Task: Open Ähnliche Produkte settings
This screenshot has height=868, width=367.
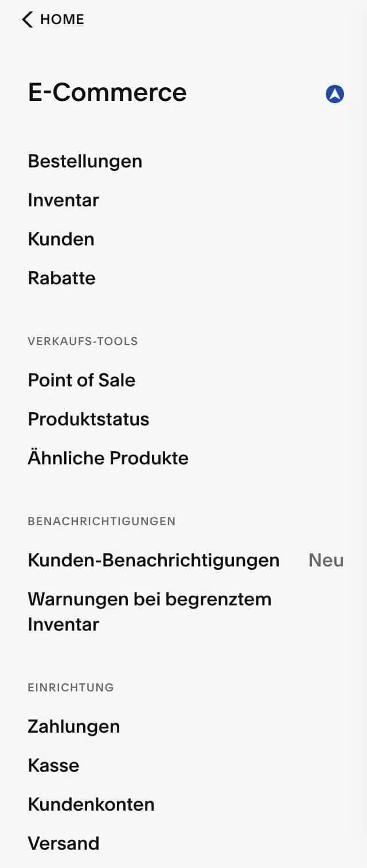Action: click(108, 458)
